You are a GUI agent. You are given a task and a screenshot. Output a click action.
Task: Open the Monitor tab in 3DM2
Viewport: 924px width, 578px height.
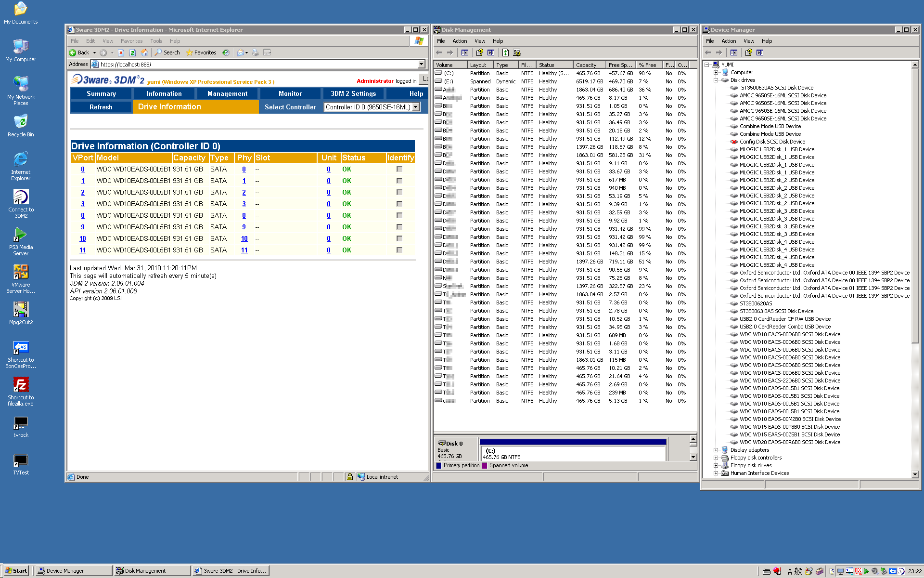[290, 93]
